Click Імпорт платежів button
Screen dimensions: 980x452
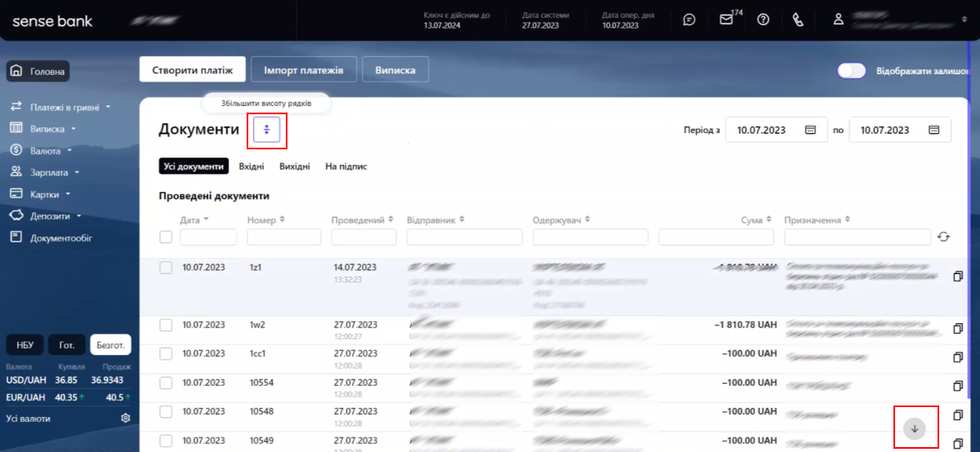[x=303, y=70]
